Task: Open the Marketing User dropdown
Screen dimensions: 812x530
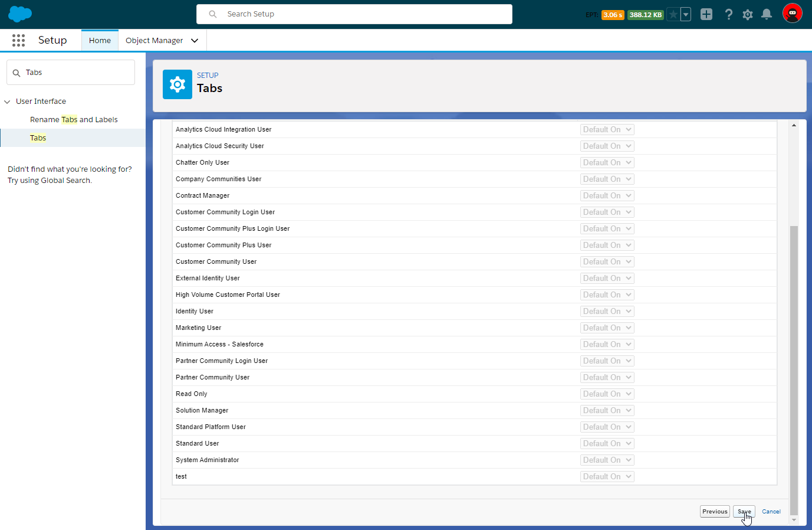Action: pos(607,328)
